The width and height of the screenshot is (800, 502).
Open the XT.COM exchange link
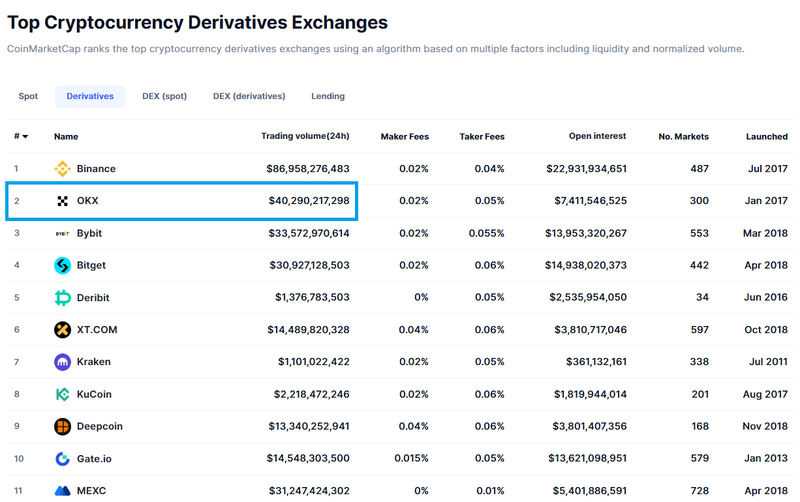click(97, 330)
